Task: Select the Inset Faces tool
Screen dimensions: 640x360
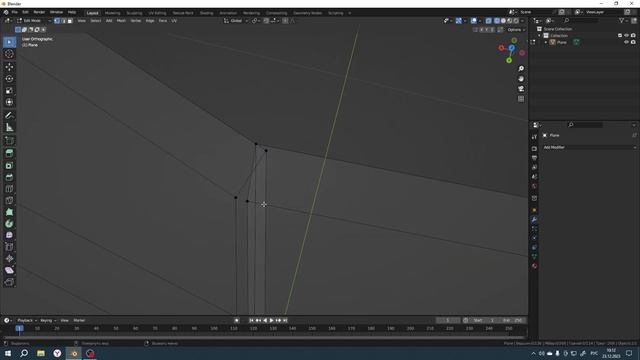Action: [9, 165]
